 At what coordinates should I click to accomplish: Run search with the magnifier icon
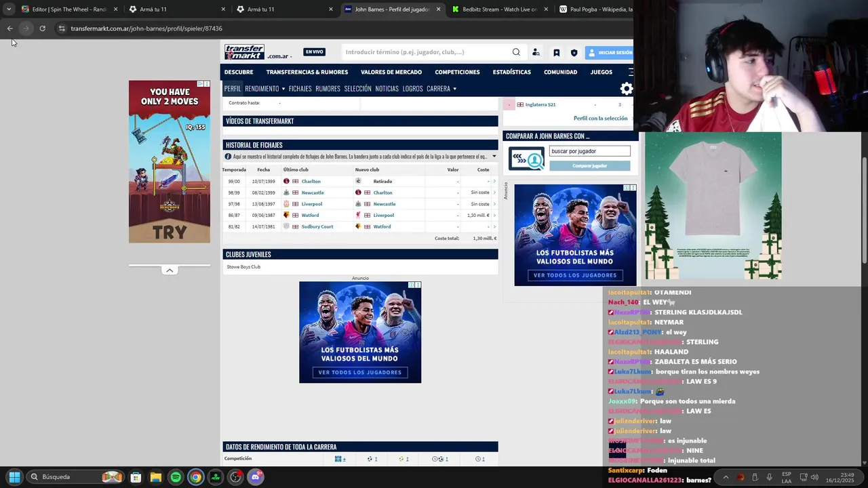pos(516,52)
